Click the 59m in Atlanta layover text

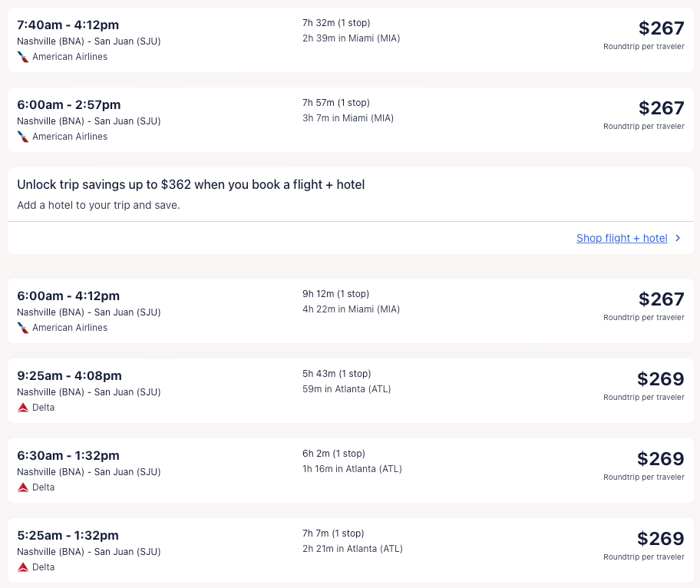pyautogui.click(x=346, y=389)
